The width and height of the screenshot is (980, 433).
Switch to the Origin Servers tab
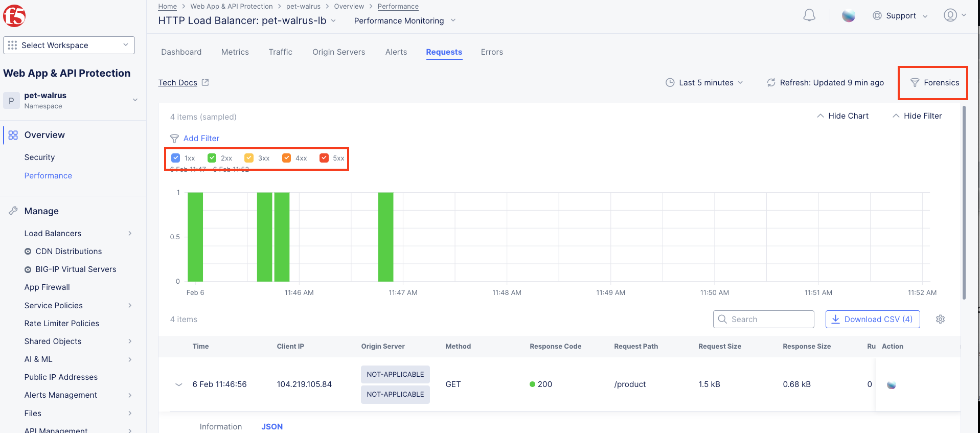339,52
